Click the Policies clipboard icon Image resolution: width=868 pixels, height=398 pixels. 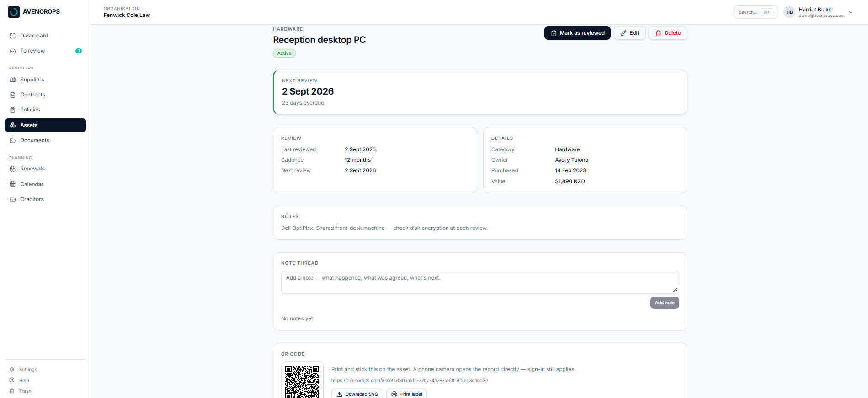(13, 110)
